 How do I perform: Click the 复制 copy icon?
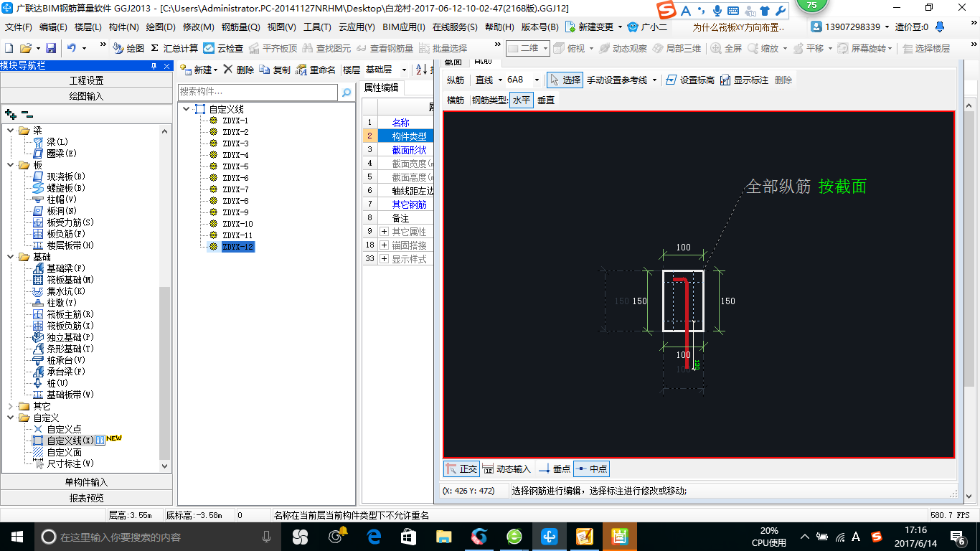tap(275, 70)
